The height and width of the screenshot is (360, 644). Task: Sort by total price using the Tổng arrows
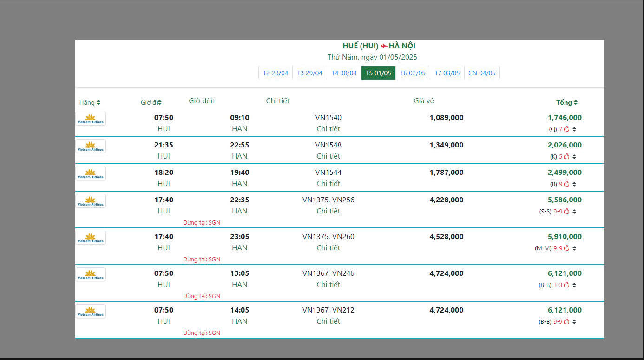(576, 103)
